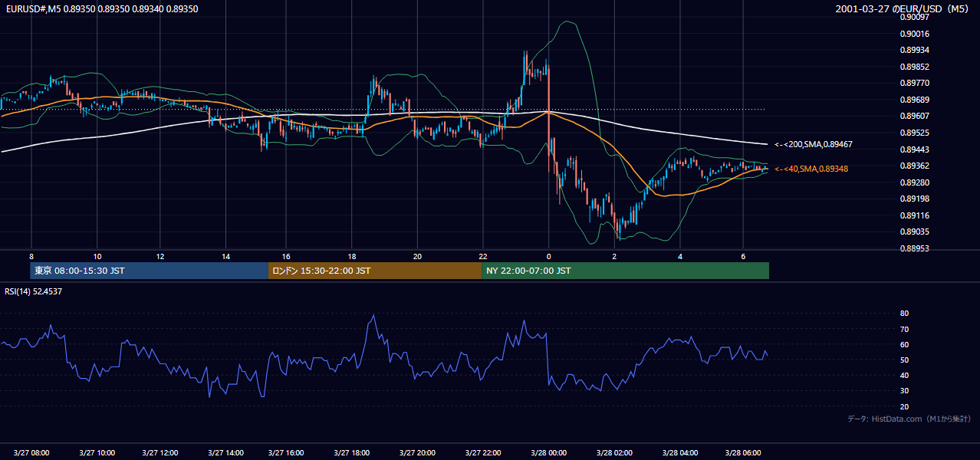Click the RSI(14) 52.4537 indicator label
Image resolution: width=980 pixels, height=460 pixels.
click(34, 291)
